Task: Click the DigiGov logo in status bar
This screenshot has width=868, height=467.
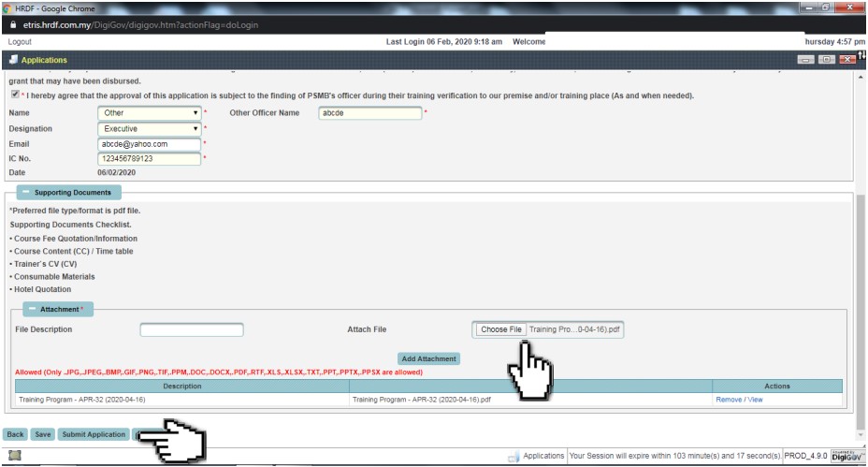Action: click(844, 456)
